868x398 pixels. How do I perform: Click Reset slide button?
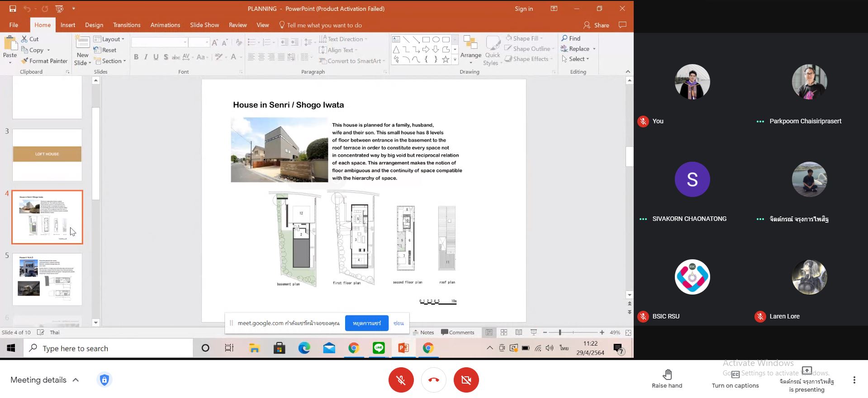(105, 50)
